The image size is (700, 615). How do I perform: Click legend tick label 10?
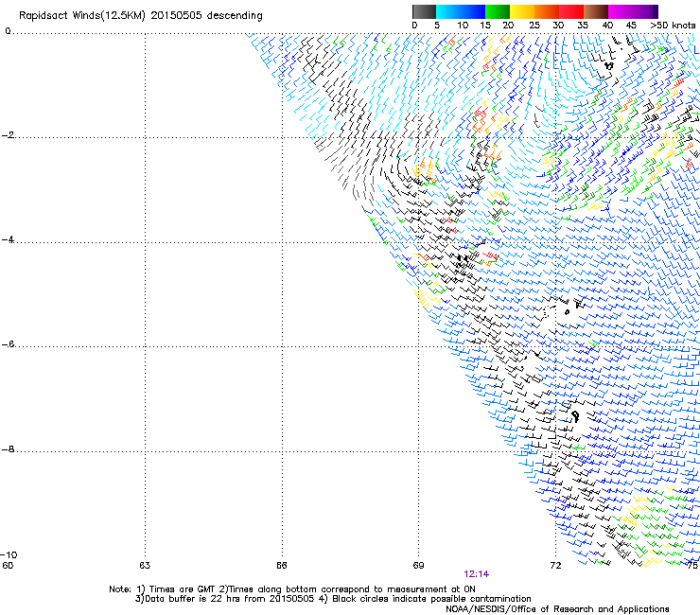pos(463,26)
